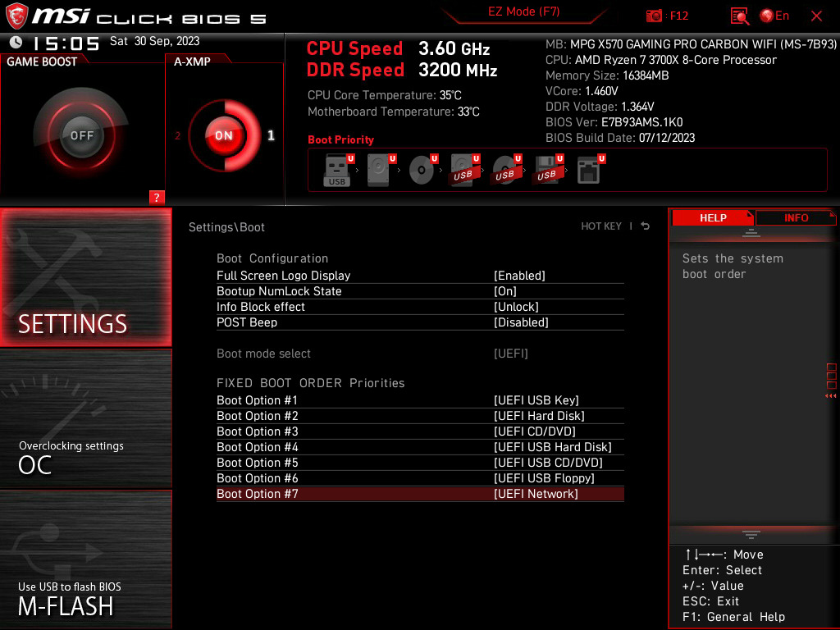Viewport: 840px width, 630px height.
Task: Open Bootup NumLock State [On] value
Action: 504,291
